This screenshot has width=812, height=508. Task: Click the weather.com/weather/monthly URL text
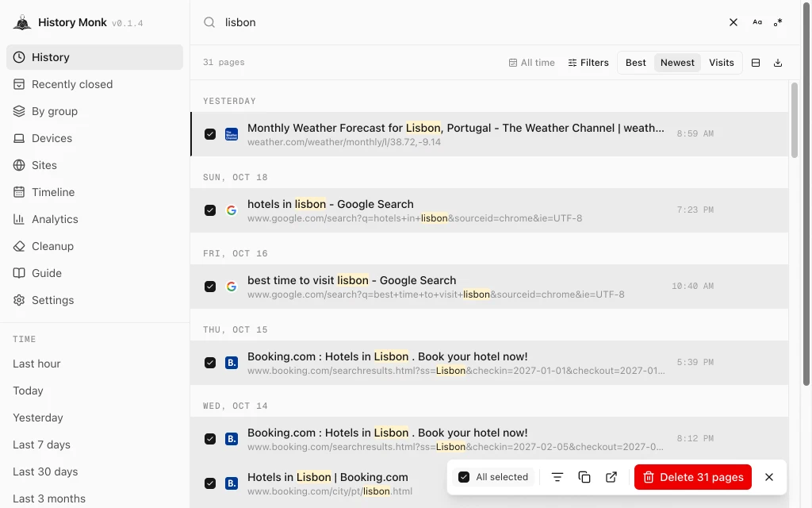(x=344, y=142)
